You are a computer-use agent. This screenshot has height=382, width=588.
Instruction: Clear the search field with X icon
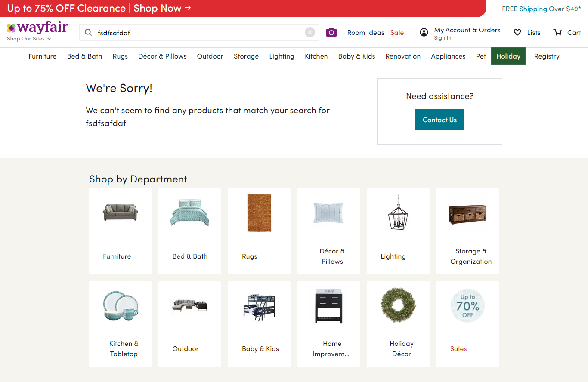click(x=310, y=32)
